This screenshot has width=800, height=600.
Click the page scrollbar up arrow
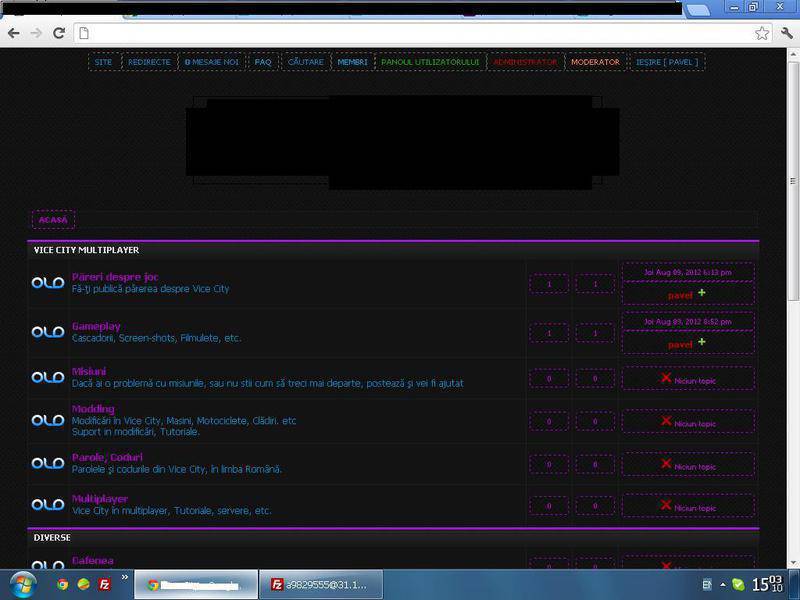point(793,54)
